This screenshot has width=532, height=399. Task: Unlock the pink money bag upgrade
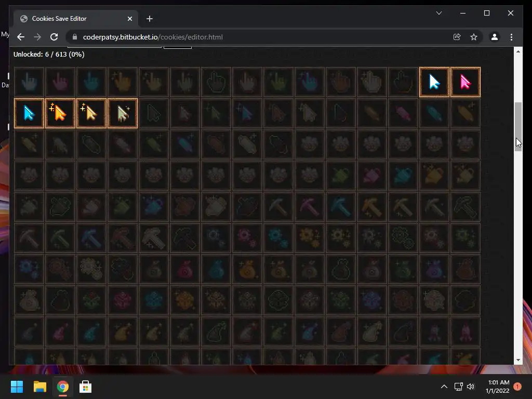tap(185, 270)
